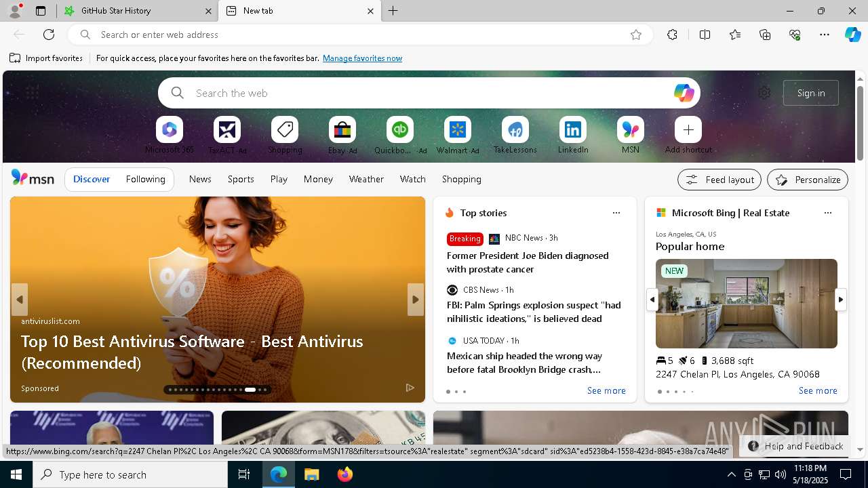Show previous carousel slide arrow
This screenshot has height=488, width=868.
pos(20,300)
